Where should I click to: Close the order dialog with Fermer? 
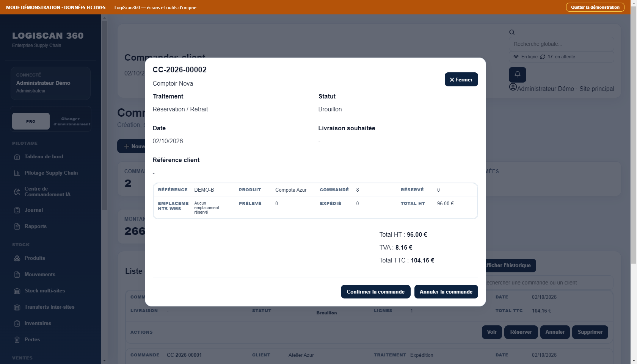(x=461, y=80)
